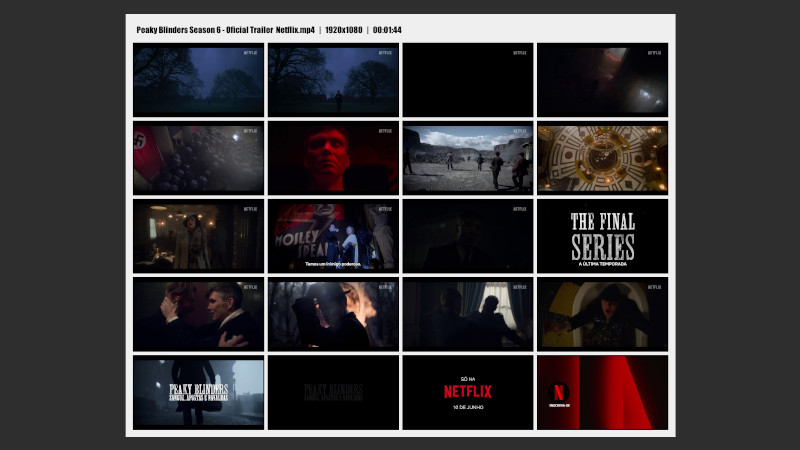Click the "THE FINAL SERIES" title card thumbnail
Viewport: 800px width, 450px height.
coord(602,236)
